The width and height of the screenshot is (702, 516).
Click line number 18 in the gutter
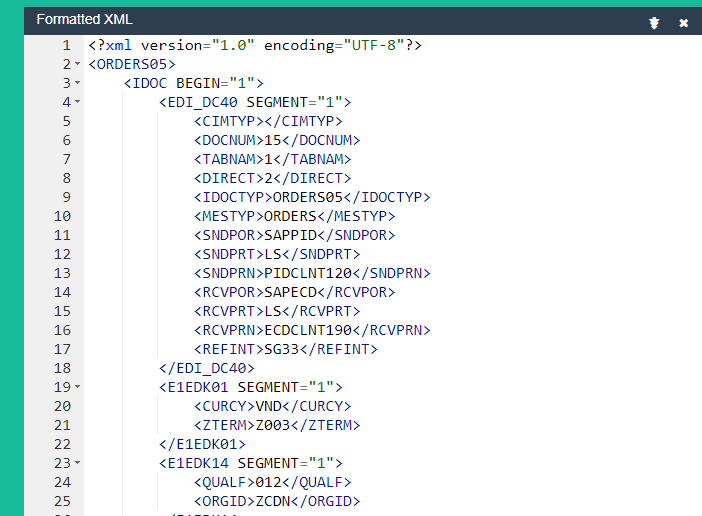click(61, 369)
